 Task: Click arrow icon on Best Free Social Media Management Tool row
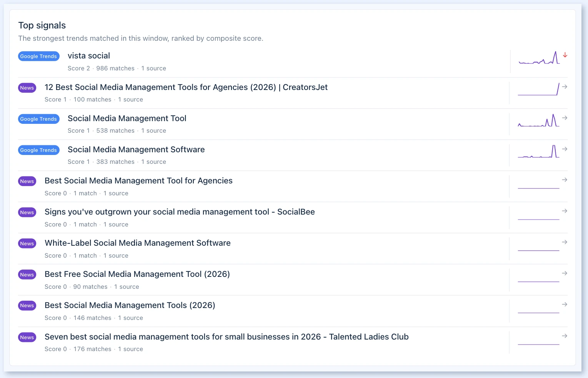tap(565, 273)
